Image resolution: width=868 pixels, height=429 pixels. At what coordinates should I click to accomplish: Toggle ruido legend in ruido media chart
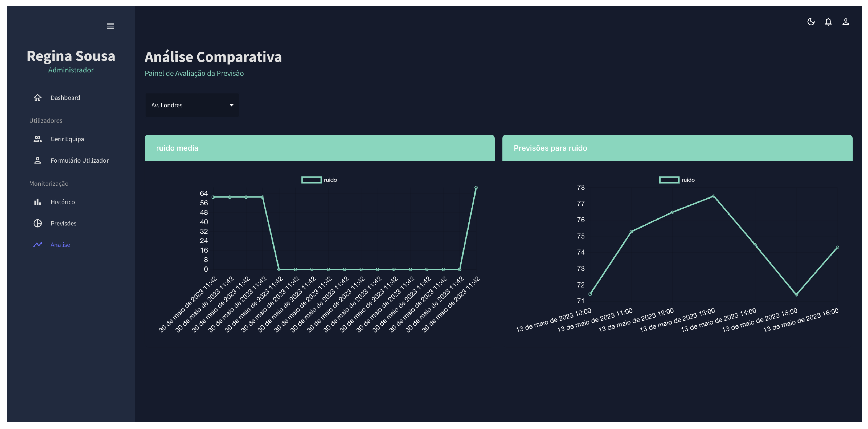click(330, 180)
